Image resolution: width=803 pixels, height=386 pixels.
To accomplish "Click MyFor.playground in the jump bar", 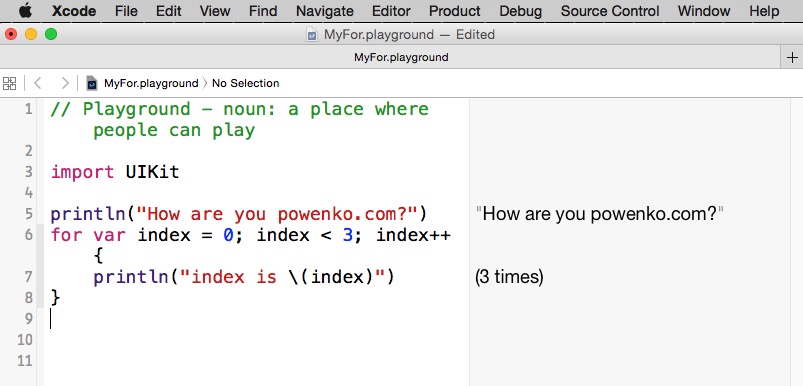I will click(x=151, y=83).
